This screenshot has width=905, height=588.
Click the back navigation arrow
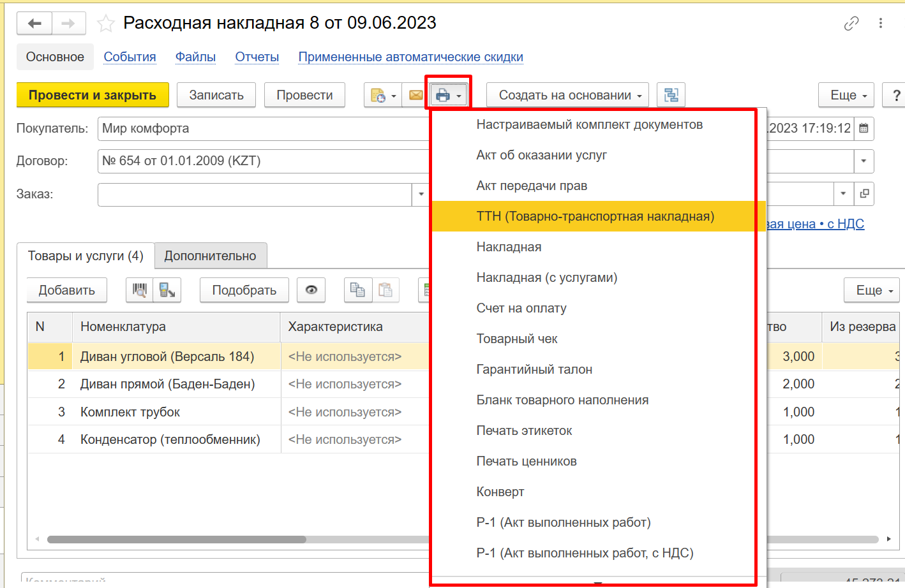click(34, 24)
